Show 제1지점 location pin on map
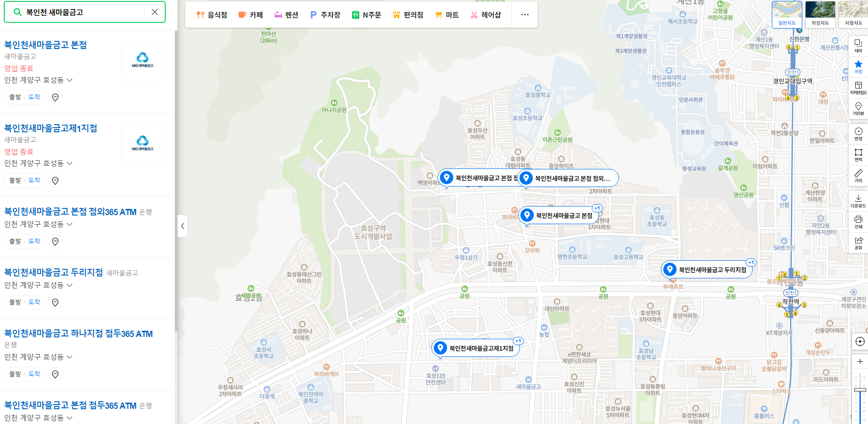 [x=55, y=181]
